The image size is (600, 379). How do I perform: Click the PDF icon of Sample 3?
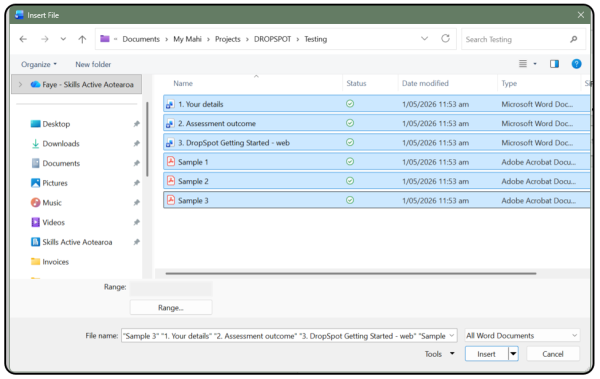(171, 200)
